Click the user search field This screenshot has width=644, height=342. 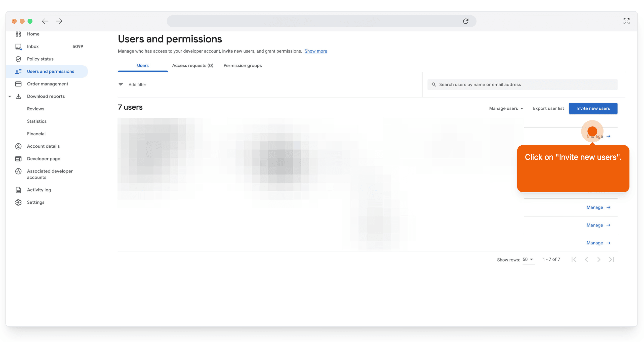[522, 84]
